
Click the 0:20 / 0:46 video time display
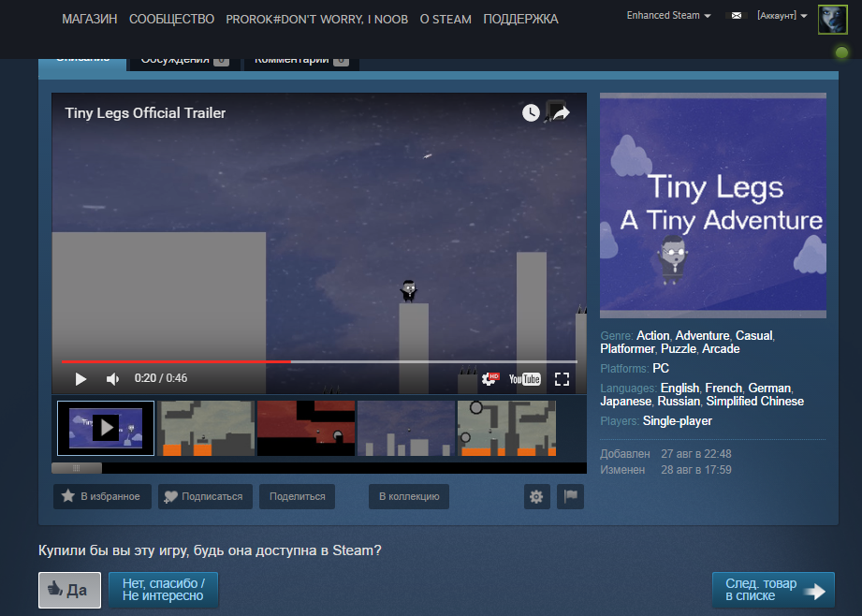coord(161,378)
